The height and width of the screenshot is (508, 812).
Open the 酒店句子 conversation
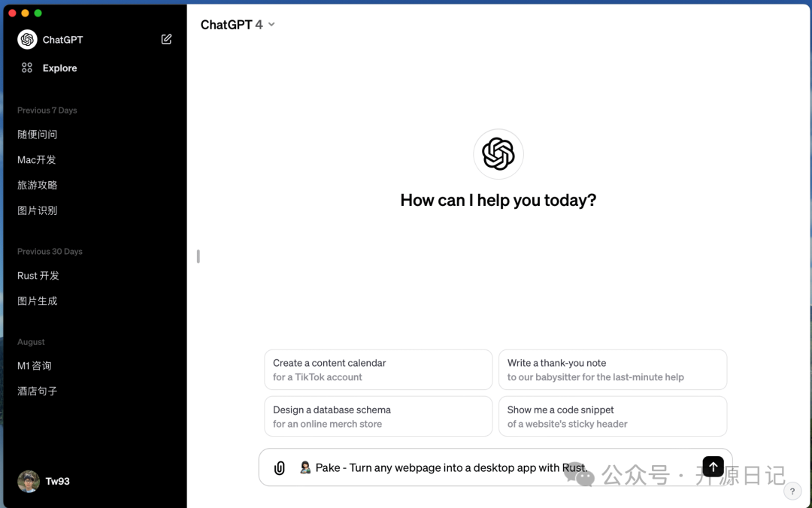pos(38,391)
